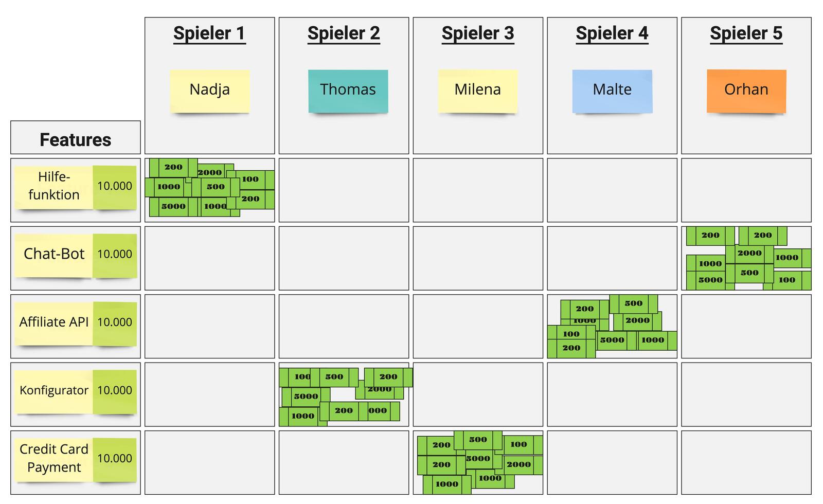823x504 pixels.
Task: Select the yellow Nadja sticky note
Action: [210, 90]
